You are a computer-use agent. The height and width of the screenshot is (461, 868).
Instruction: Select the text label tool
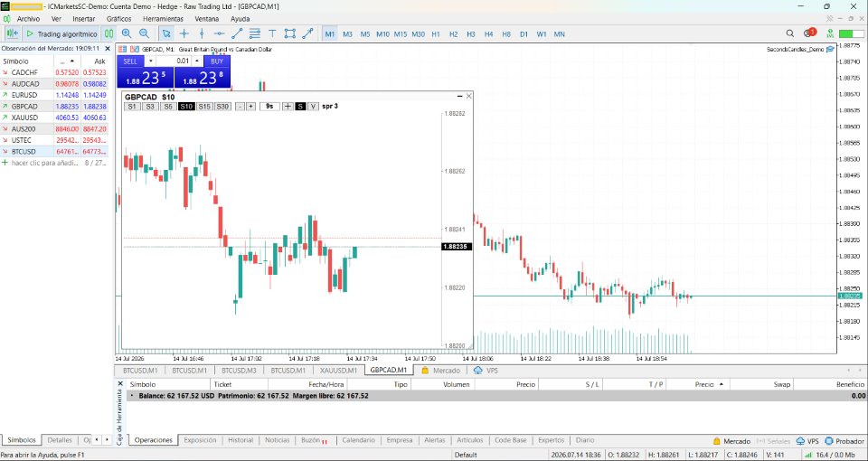(272, 33)
